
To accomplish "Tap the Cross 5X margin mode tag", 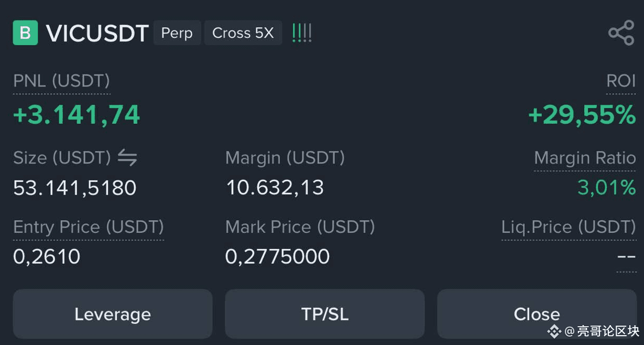I will pos(243,33).
